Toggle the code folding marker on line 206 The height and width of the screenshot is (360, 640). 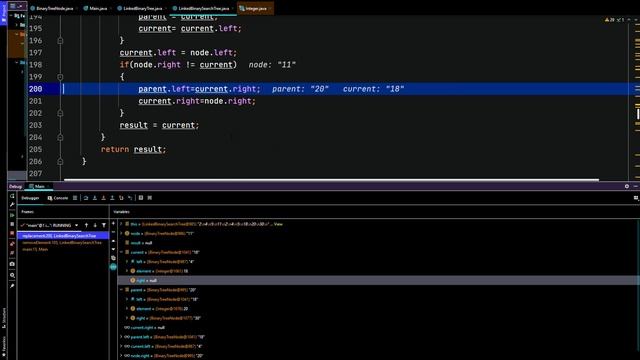tap(60, 162)
